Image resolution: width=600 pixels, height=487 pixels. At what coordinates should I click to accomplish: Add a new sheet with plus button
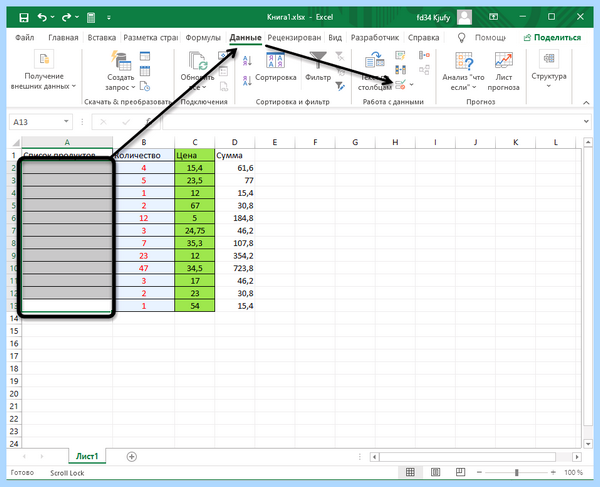click(x=132, y=456)
